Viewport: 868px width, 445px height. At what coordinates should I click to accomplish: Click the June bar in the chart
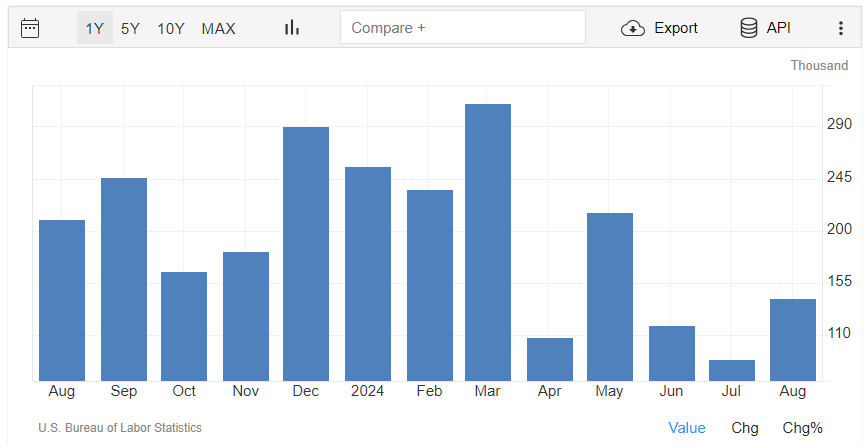coord(671,354)
